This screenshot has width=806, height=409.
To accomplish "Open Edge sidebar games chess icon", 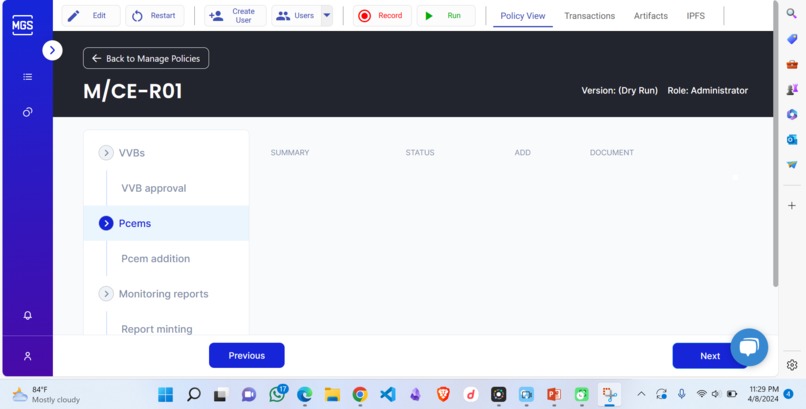I will click(792, 89).
